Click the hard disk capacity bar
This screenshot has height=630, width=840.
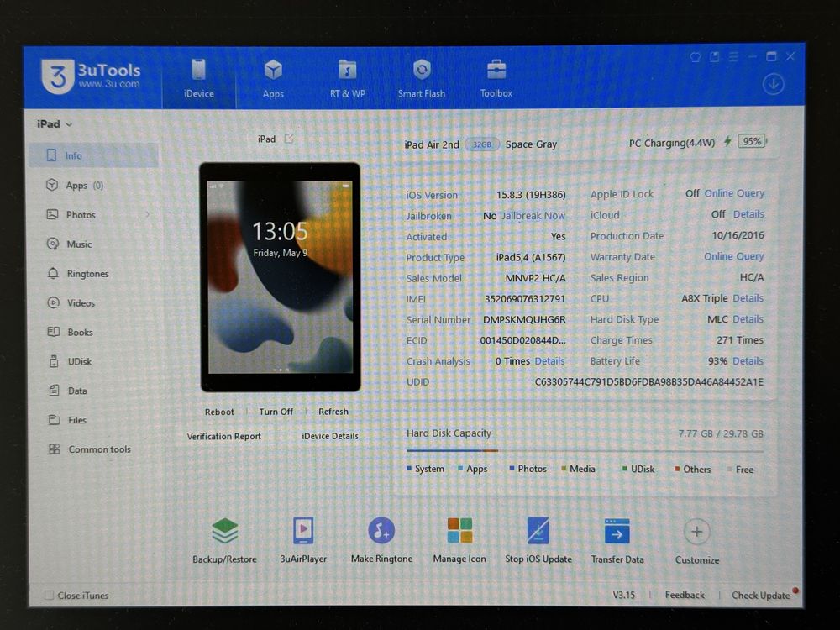585,451
